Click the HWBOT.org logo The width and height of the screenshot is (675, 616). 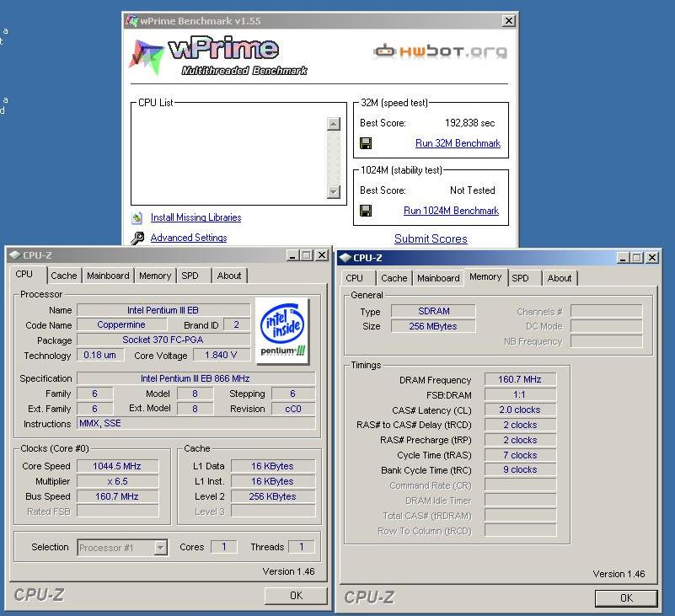440,51
